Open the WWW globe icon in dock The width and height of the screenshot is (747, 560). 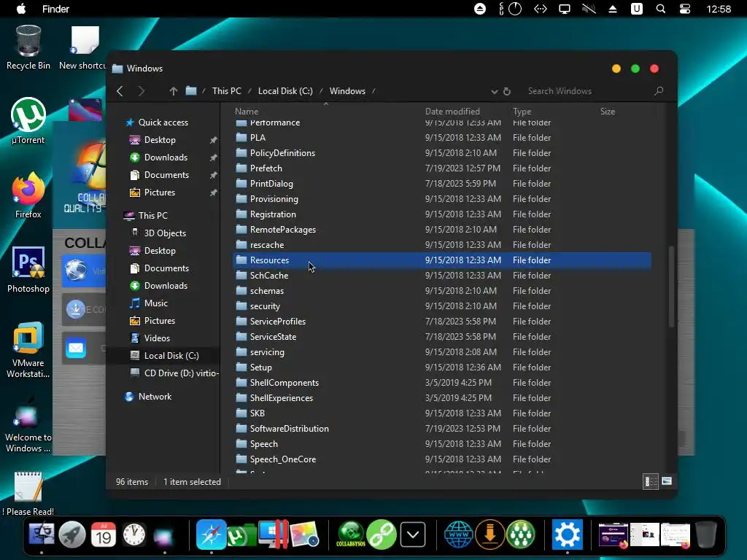pyautogui.click(x=458, y=534)
